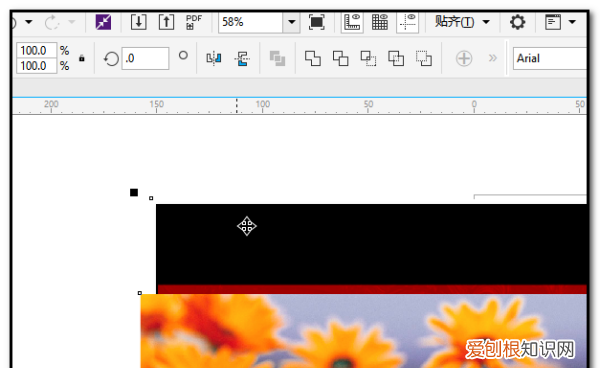Click the Export icon
Image resolution: width=600 pixels, height=368 pixels.
(x=166, y=22)
